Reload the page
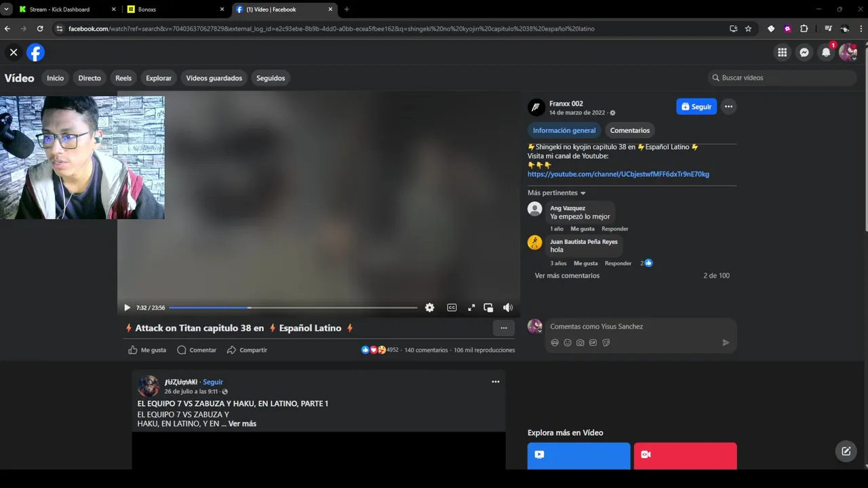Viewport: 868px width, 488px height. [x=40, y=28]
